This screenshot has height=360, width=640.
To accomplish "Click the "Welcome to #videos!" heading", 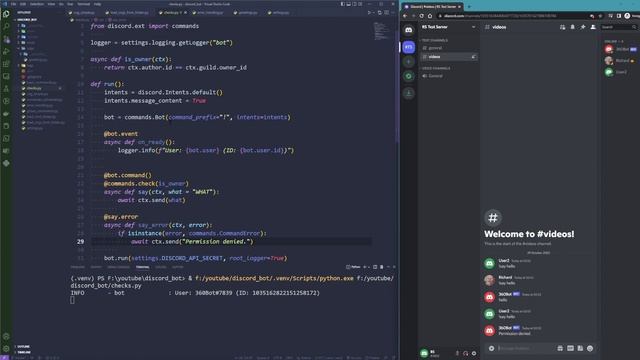I will pos(529,234).
